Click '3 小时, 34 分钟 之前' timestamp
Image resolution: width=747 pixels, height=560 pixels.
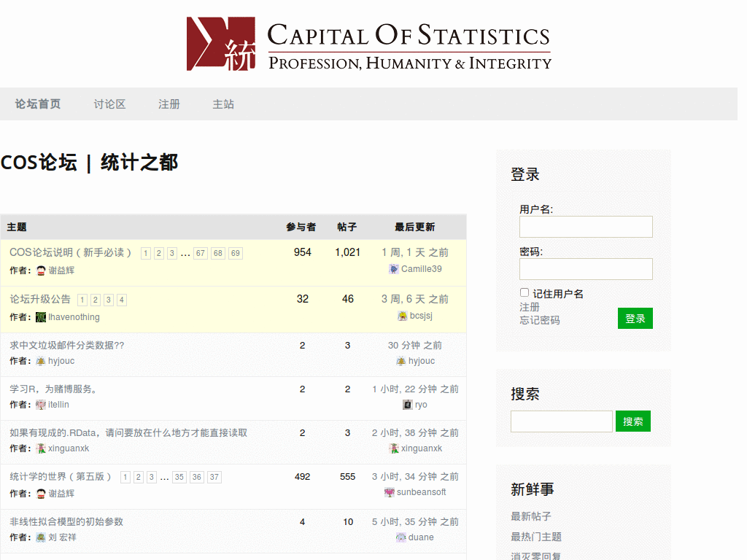[x=415, y=477]
